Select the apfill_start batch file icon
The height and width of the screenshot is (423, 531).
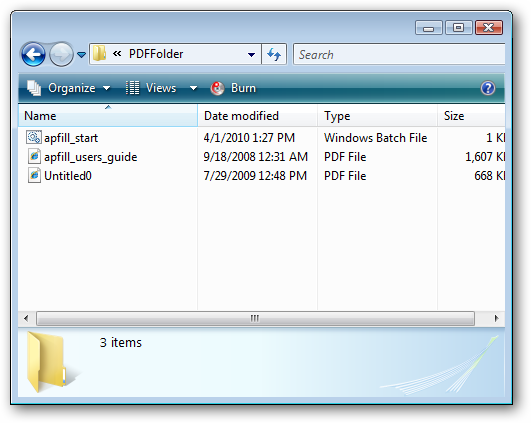coord(34,138)
